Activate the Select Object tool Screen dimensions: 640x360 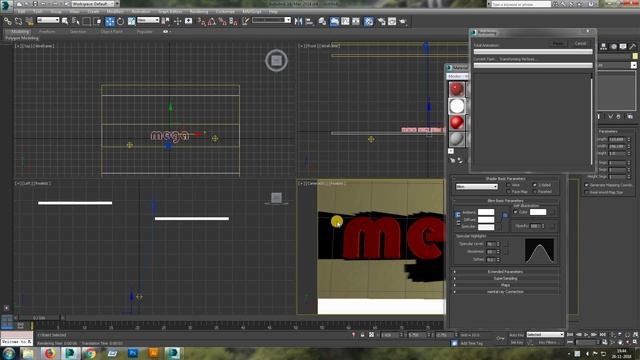pyautogui.click(x=65, y=21)
